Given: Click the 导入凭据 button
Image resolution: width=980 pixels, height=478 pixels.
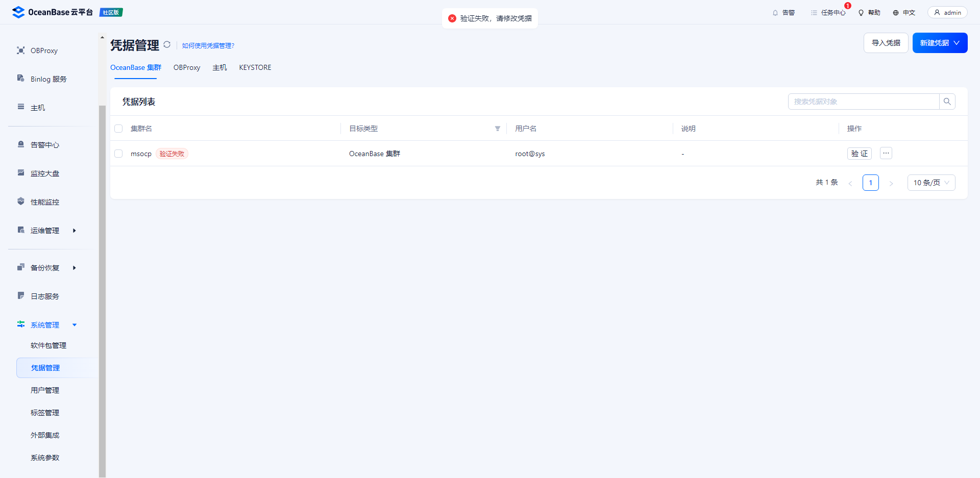Looking at the screenshot, I should click(886, 43).
